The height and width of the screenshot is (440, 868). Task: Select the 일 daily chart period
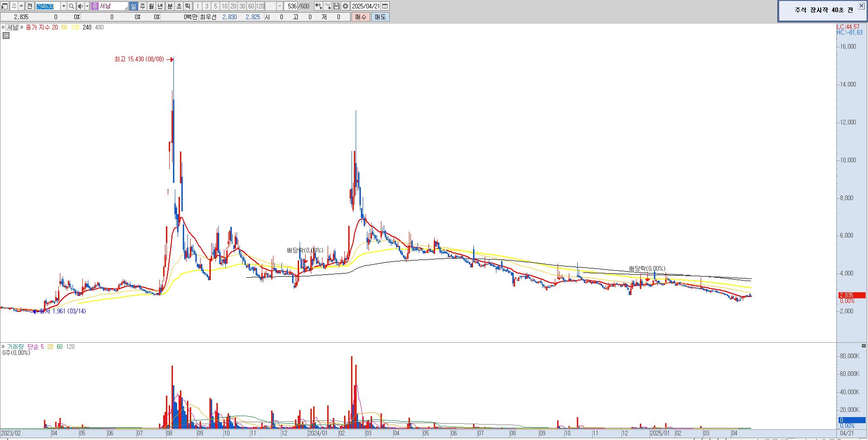coord(134,6)
